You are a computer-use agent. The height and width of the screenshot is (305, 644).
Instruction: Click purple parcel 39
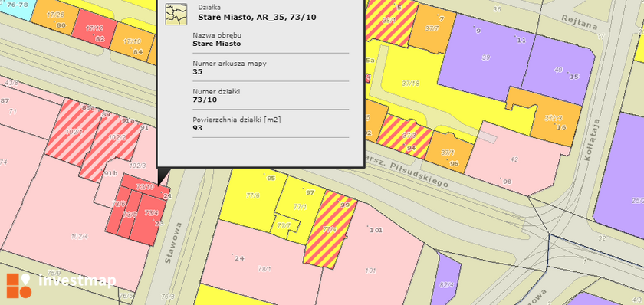point(486,58)
